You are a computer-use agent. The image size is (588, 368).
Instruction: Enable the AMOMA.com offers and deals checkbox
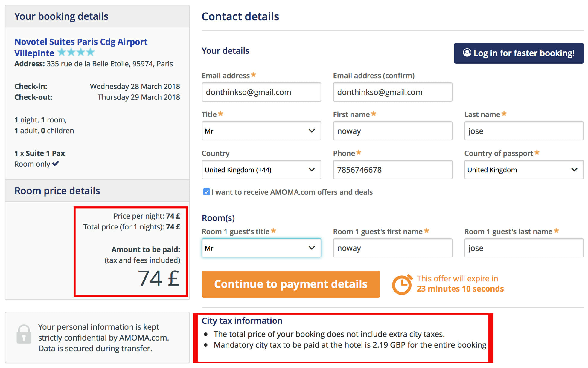206,192
